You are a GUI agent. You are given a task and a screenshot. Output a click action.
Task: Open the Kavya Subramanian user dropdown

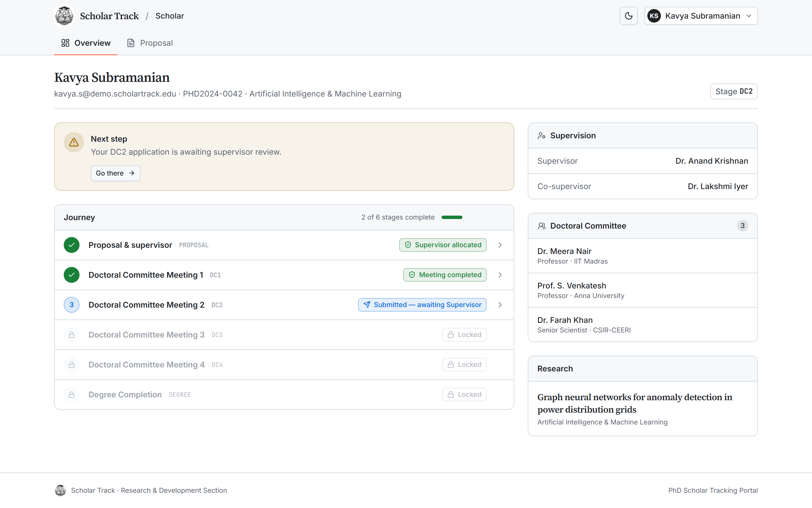[701, 16]
